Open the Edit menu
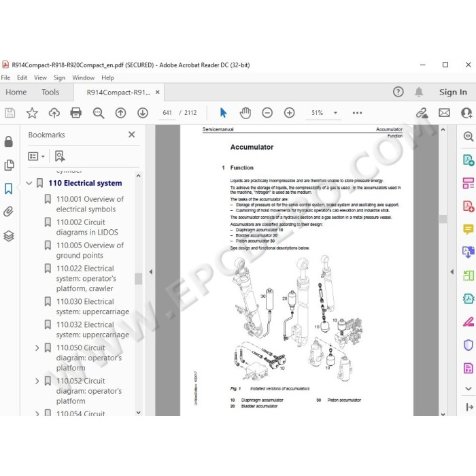The width and height of the screenshot is (476, 476). tap(22, 78)
